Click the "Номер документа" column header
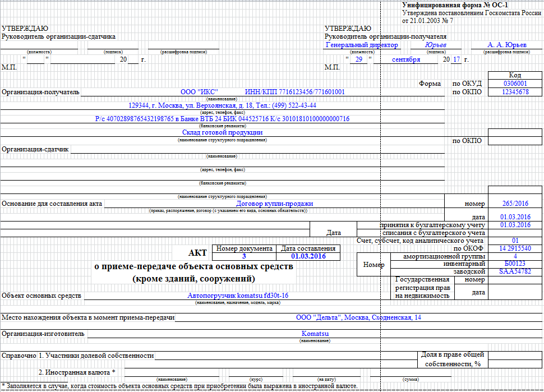Viewport: 544px width, 392px height. coord(245,248)
